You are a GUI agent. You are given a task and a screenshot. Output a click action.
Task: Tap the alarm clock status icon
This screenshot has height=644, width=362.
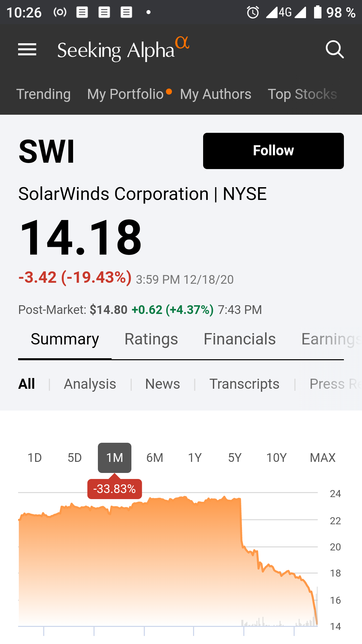coord(253,12)
